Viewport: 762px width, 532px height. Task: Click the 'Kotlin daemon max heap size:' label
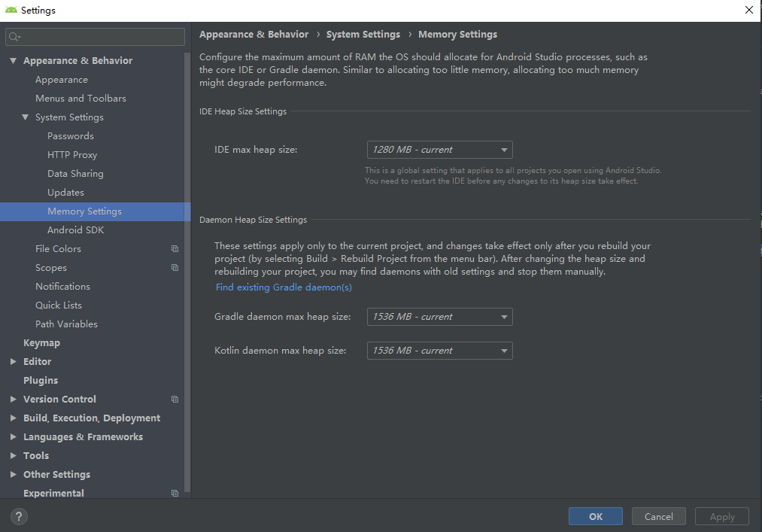(281, 351)
